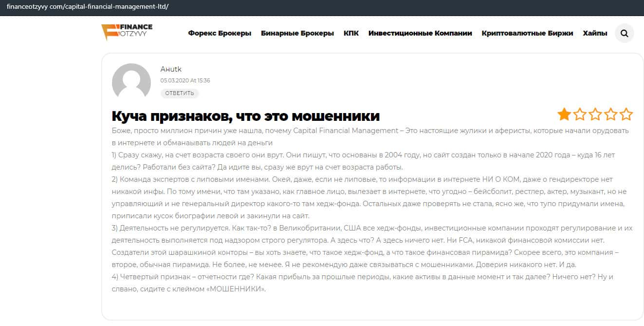This screenshot has height=326, width=644.
Task: Open the Бинарные Брокеры menu
Action: pos(297,33)
